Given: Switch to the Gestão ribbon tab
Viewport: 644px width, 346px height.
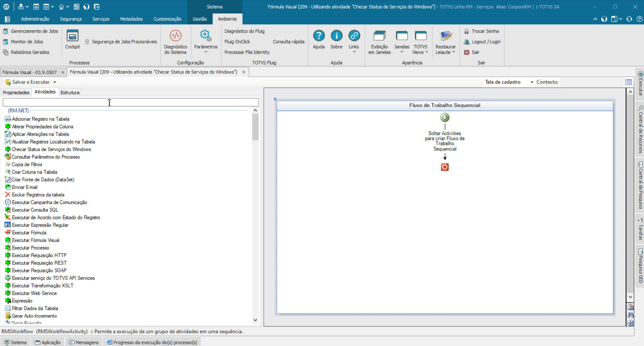Looking at the screenshot, I should (x=200, y=19).
